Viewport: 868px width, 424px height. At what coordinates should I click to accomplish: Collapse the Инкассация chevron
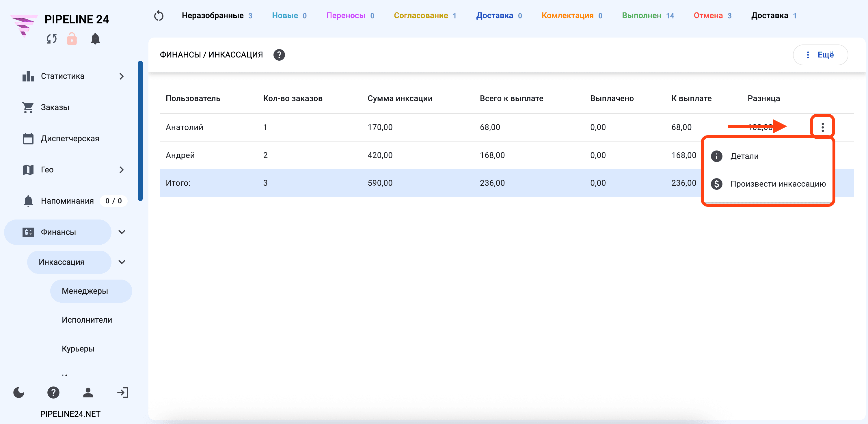(122, 262)
